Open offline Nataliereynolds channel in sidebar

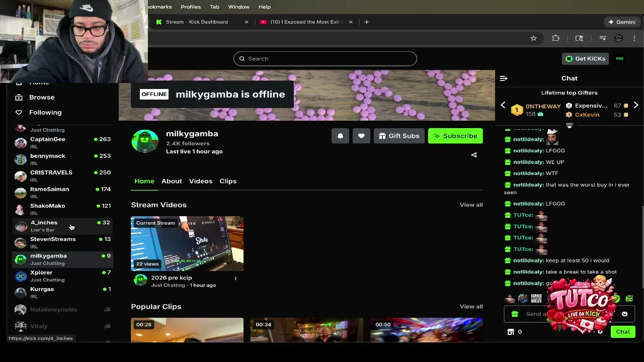coord(62,310)
